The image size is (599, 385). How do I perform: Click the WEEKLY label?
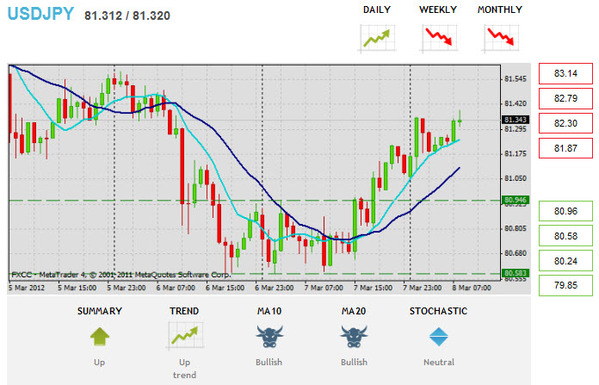pos(438,10)
